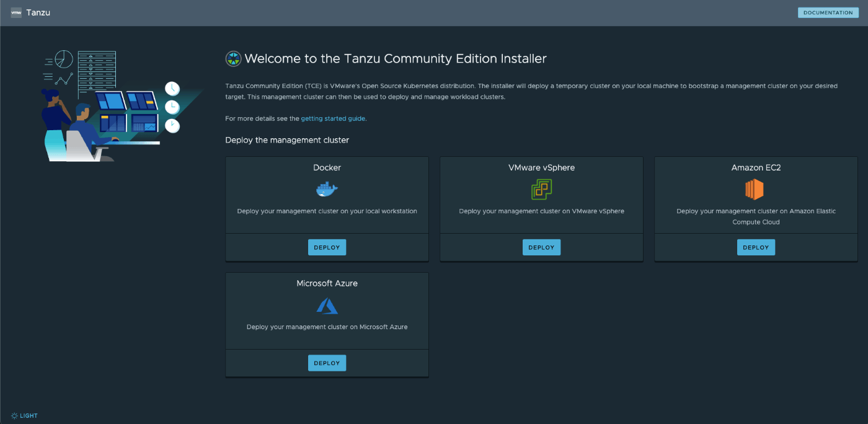Click the VMware vSphere card title
Viewport: 868px width, 424px height.
click(x=541, y=167)
